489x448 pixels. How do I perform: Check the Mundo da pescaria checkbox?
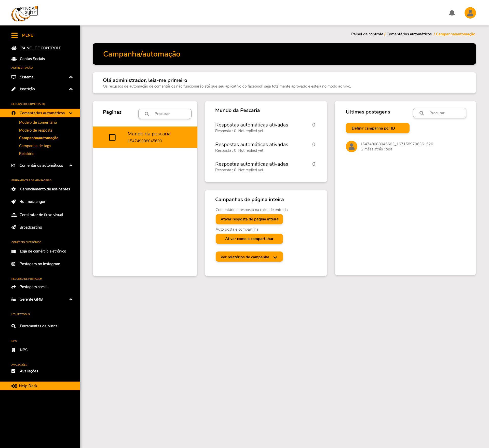[x=112, y=137]
